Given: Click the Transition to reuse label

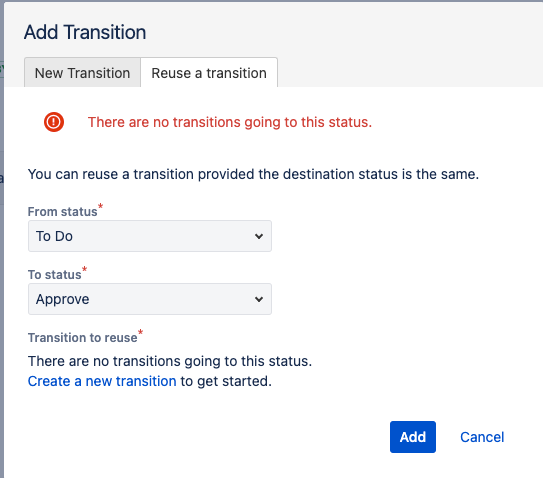Looking at the screenshot, I should click(82, 338).
